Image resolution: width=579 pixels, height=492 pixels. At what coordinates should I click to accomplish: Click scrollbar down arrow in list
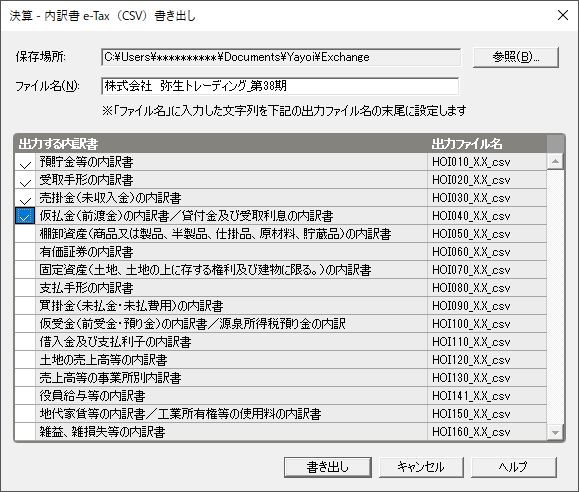point(555,432)
